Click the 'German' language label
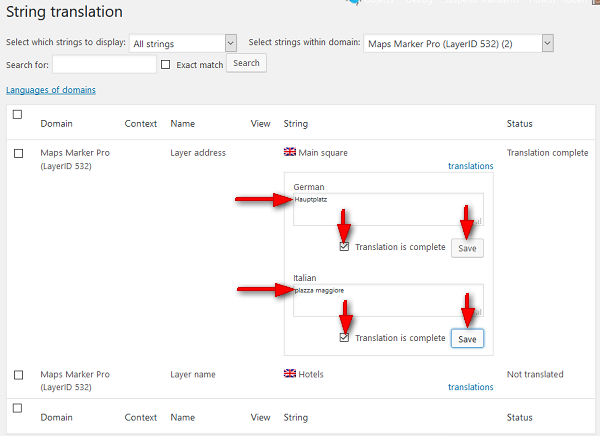 point(309,187)
